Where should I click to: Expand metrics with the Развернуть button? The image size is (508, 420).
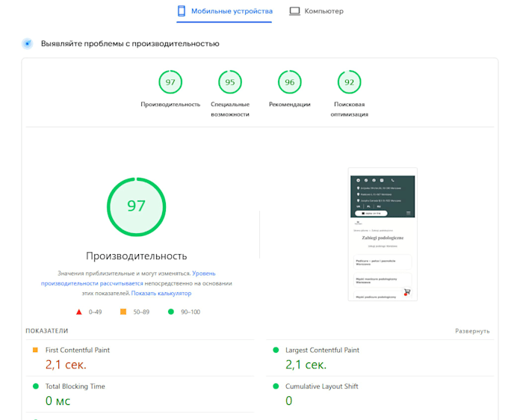[x=472, y=331]
